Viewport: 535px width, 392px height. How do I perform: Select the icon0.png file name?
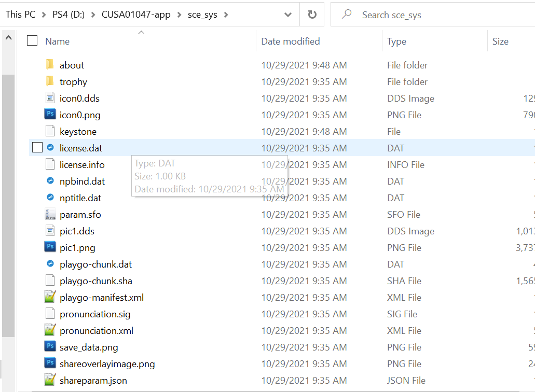click(x=80, y=115)
